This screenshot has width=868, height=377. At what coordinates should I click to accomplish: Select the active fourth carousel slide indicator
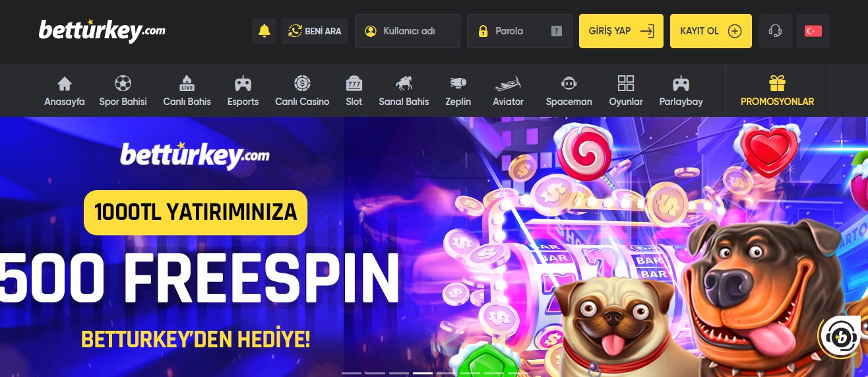click(x=423, y=374)
